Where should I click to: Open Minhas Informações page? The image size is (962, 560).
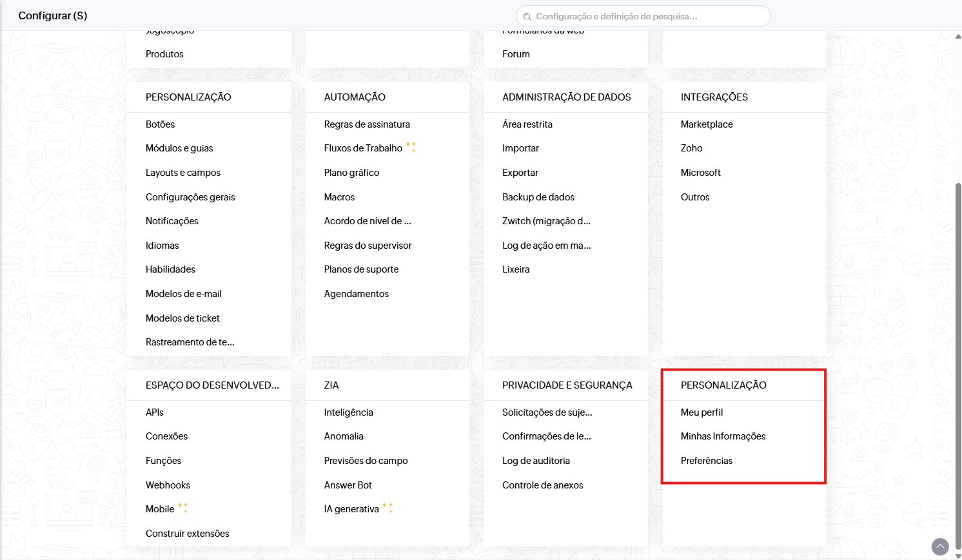[723, 436]
